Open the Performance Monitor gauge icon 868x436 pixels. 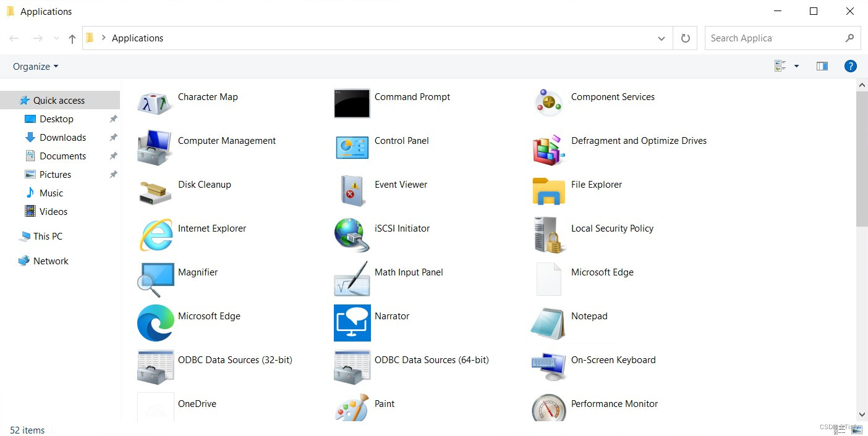(x=548, y=407)
